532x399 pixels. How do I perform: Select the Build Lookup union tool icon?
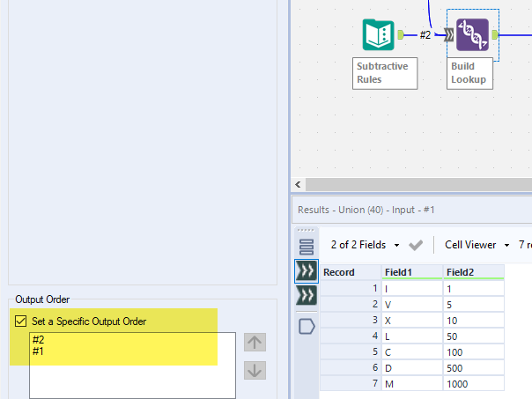point(472,35)
